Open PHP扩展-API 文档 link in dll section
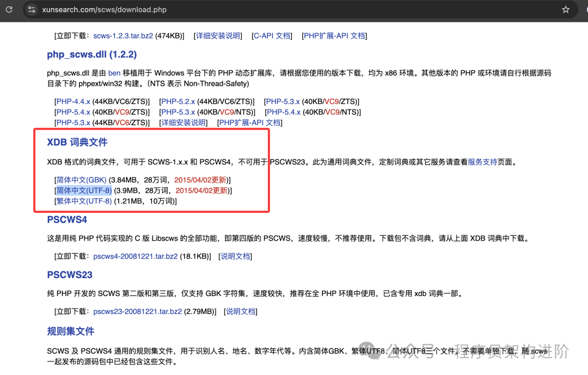 250,122
